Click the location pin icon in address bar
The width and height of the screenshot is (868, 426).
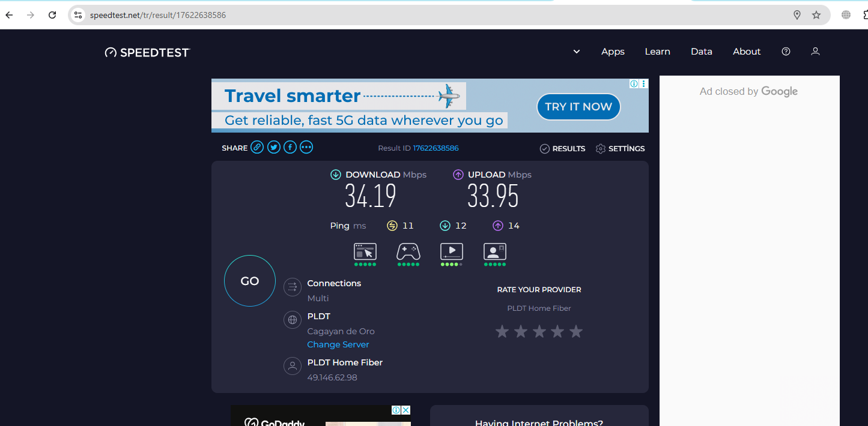point(797,15)
